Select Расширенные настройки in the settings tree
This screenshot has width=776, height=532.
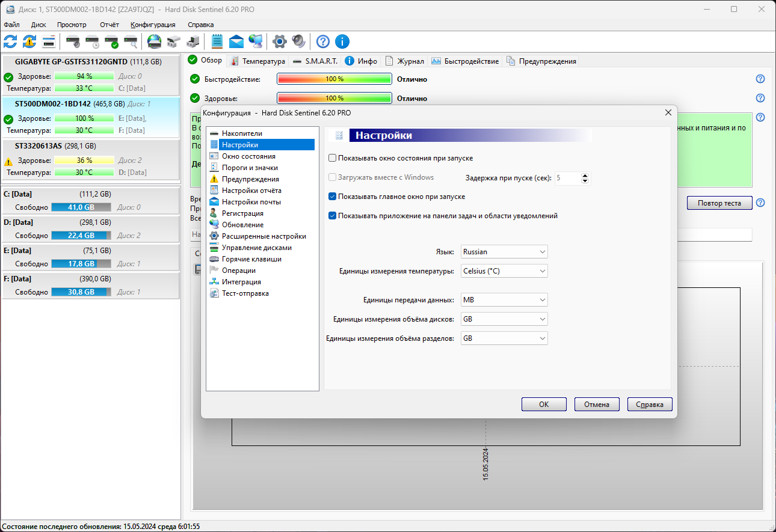[263, 236]
